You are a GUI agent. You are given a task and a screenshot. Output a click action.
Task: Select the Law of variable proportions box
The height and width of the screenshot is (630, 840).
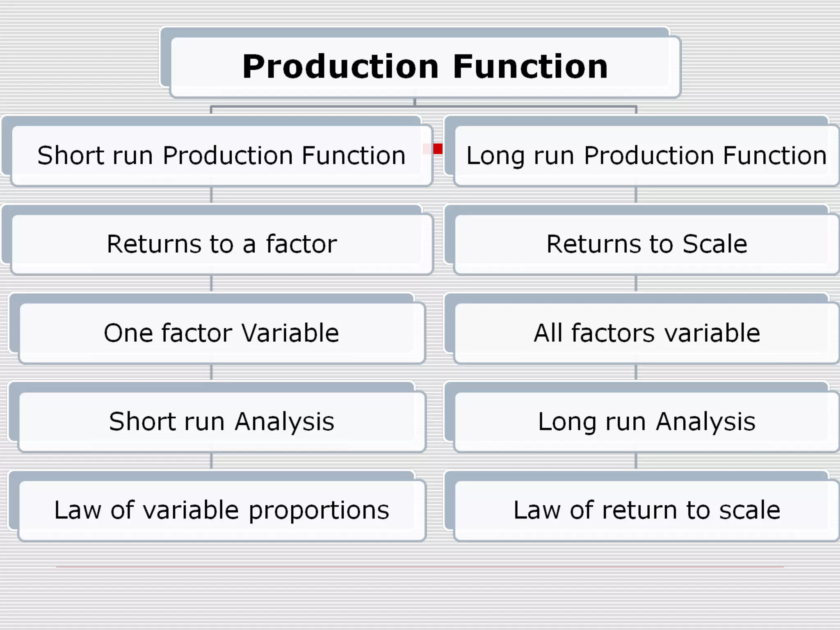pyautogui.click(x=221, y=510)
